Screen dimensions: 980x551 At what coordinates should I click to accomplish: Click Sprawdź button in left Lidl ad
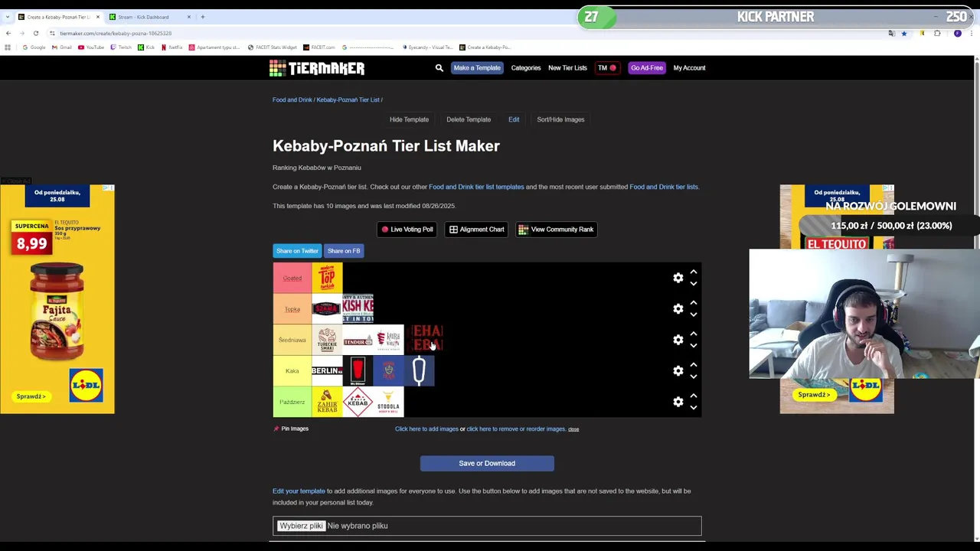[x=31, y=396]
